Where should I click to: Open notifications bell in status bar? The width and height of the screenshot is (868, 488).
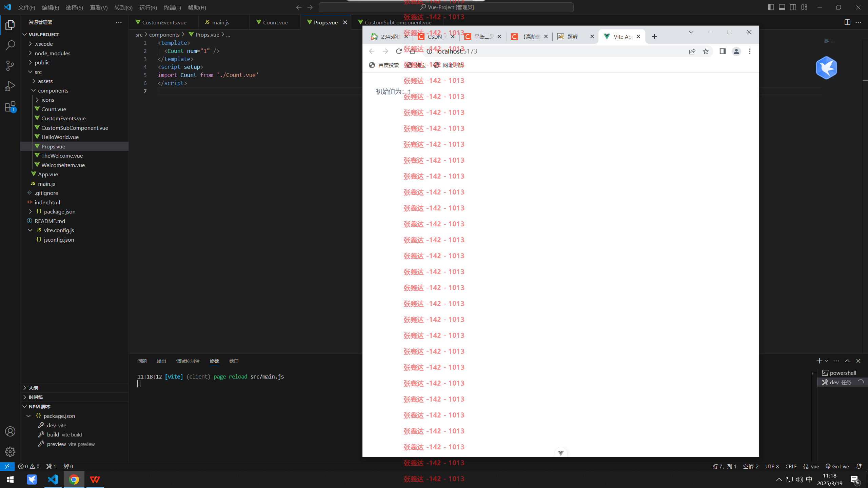(859, 466)
